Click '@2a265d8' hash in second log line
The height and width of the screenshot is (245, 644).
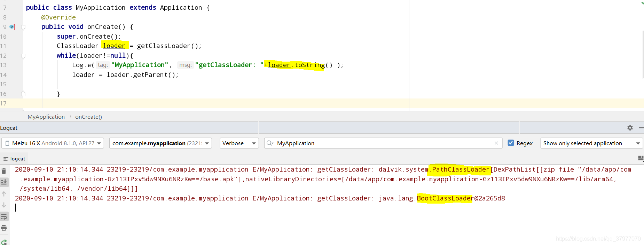point(489,198)
